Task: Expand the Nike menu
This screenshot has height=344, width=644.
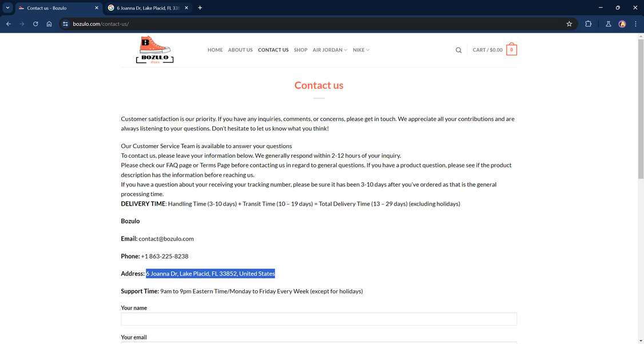Action: click(x=361, y=50)
